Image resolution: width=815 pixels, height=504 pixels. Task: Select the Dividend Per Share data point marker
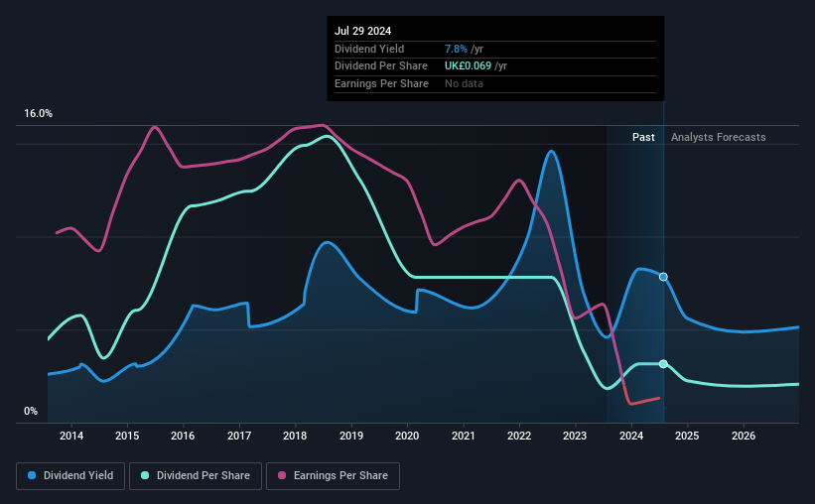663,364
